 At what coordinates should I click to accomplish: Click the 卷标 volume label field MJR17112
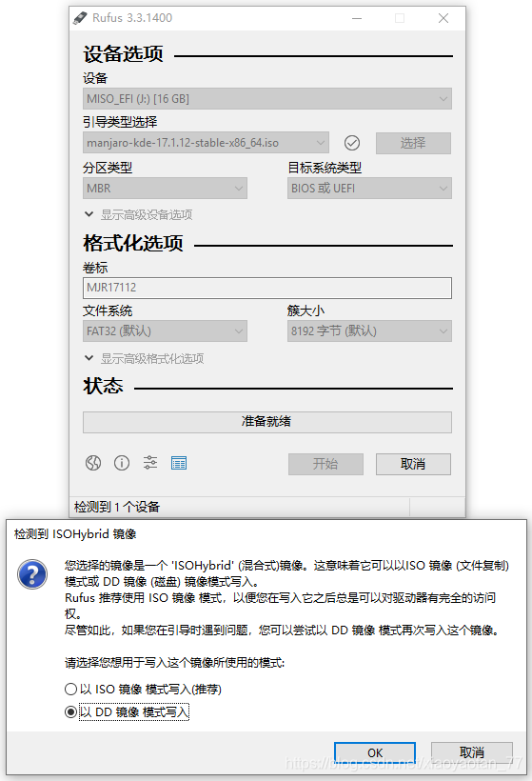point(267,288)
